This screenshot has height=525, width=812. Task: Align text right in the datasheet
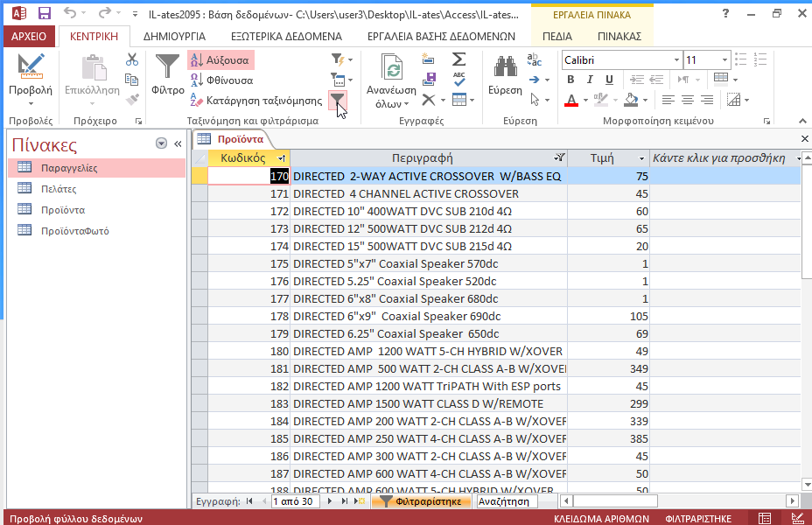pyautogui.click(x=707, y=100)
